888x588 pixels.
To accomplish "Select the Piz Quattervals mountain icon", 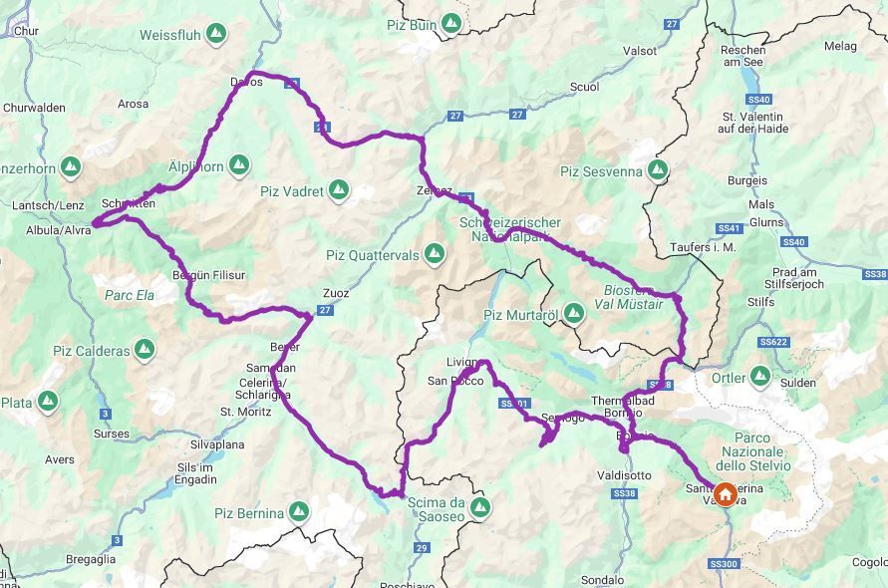I will point(435,254).
